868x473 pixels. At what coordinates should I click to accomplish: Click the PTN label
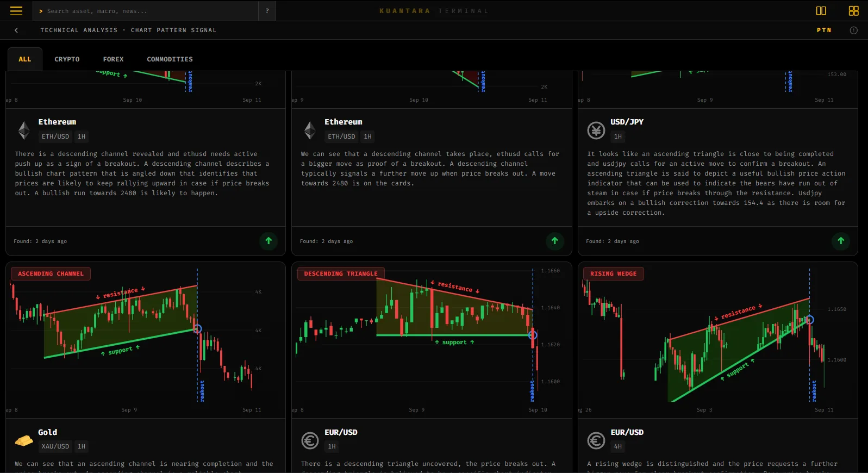824,30
